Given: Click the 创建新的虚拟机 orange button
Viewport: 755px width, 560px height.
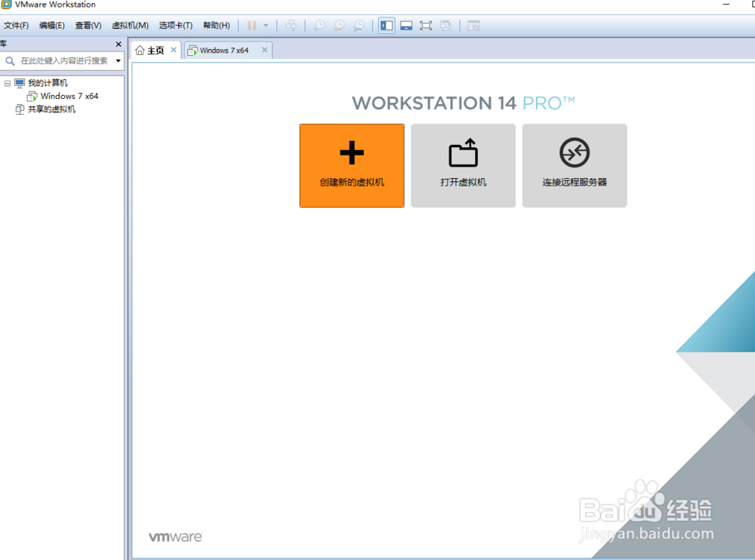Looking at the screenshot, I should pyautogui.click(x=352, y=165).
